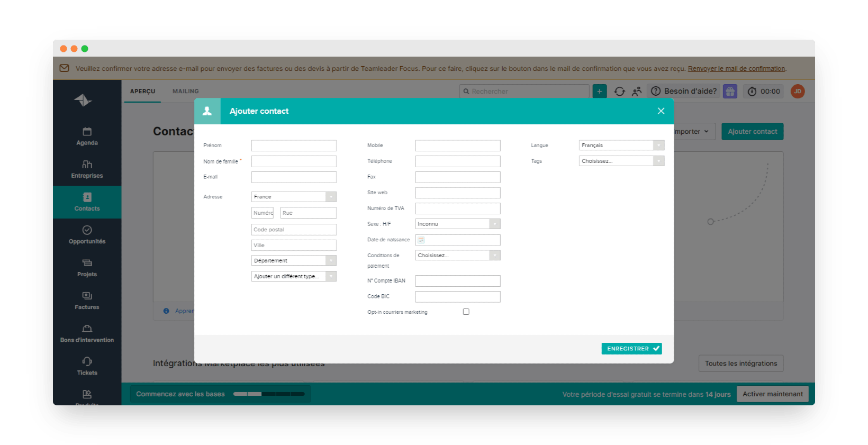Click the Code BIC input field

(458, 297)
